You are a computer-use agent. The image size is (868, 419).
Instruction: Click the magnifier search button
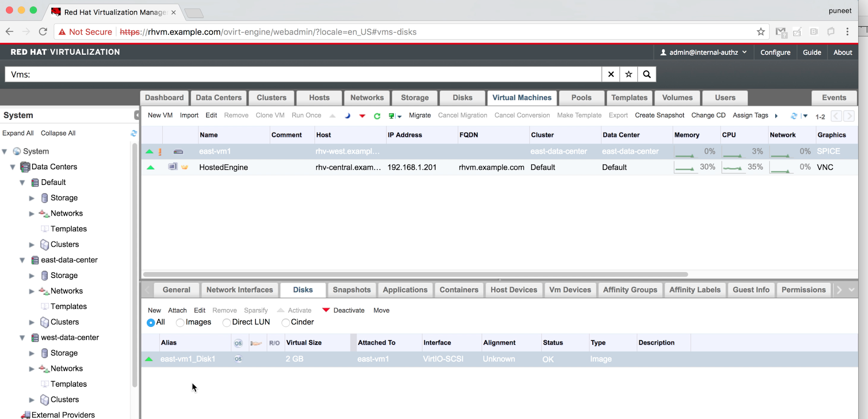coord(646,74)
